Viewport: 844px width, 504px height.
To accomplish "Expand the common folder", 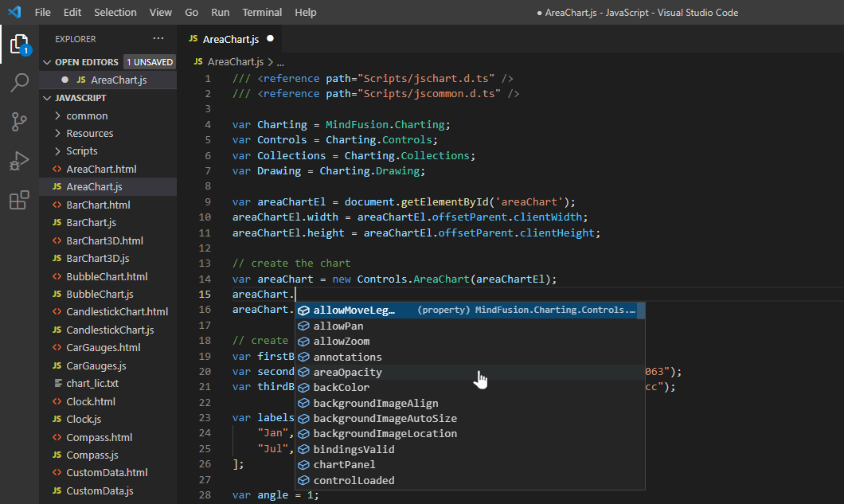I will 57,115.
